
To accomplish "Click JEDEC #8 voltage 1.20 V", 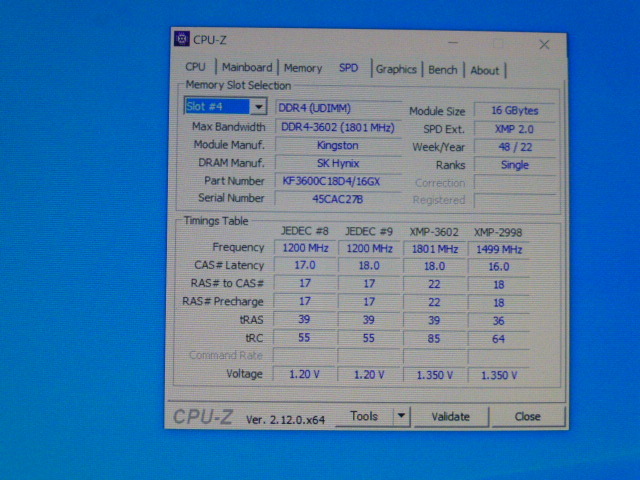I will click(304, 374).
